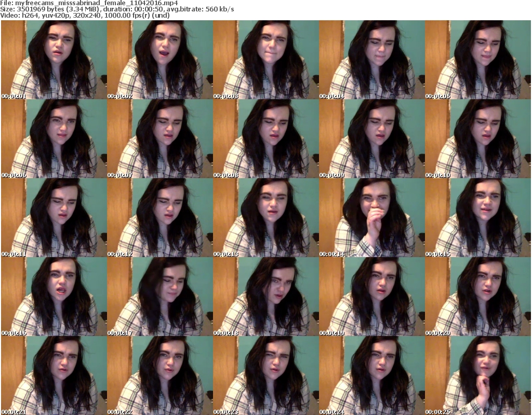Open the 00:00:09 frame thumbnail
The height and width of the screenshot is (415, 532).
click(x=371, y=139)
